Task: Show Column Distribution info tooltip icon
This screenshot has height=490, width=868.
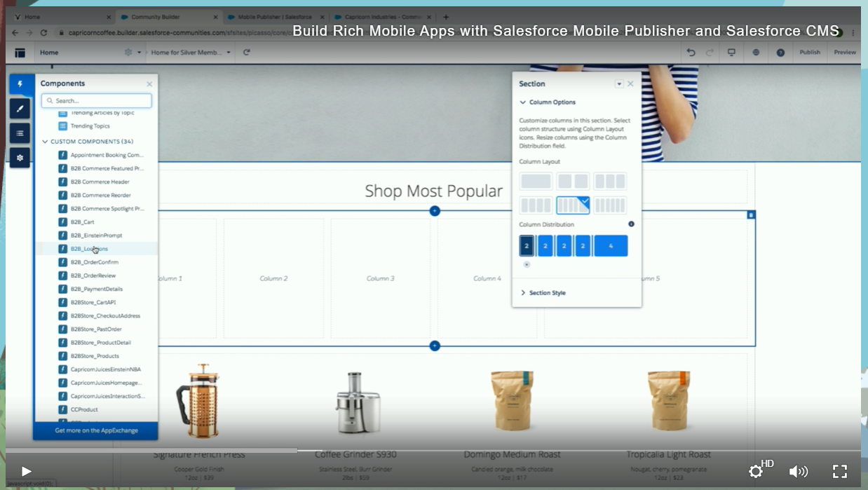Action: coord(631,224)
